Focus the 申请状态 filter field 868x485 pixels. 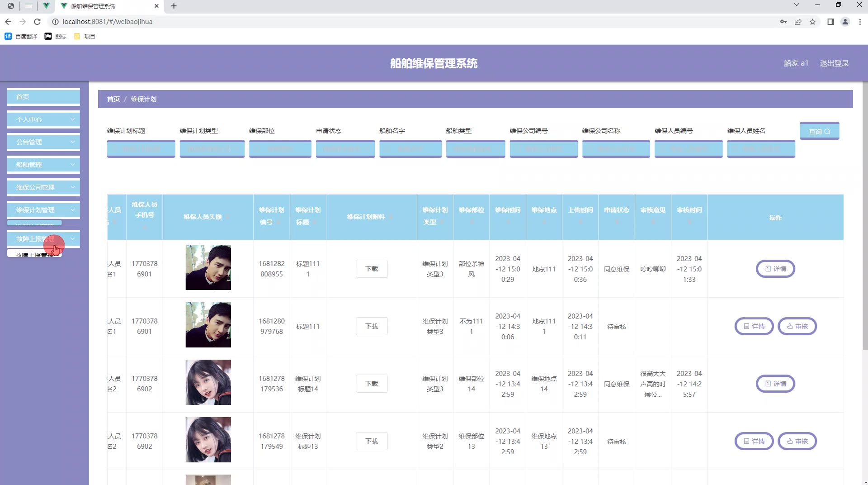tap(345, 149)
